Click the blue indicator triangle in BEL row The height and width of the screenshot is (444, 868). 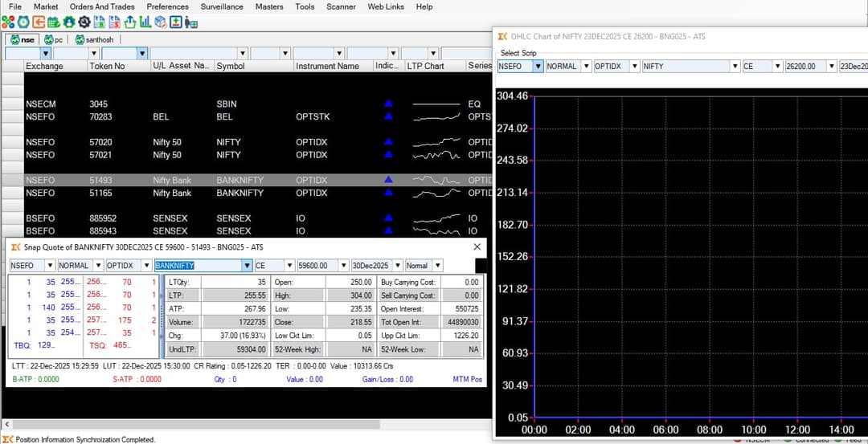[388, 116]
